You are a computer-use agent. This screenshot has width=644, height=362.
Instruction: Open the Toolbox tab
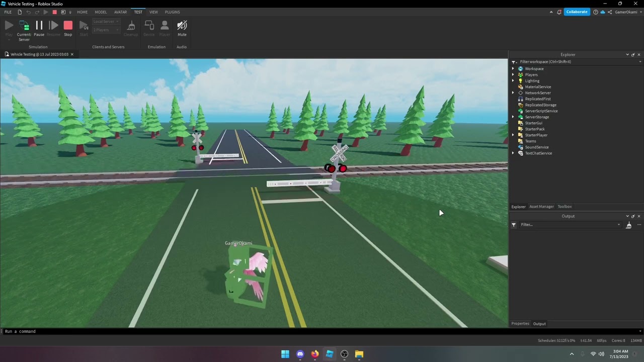pos(565,207)
